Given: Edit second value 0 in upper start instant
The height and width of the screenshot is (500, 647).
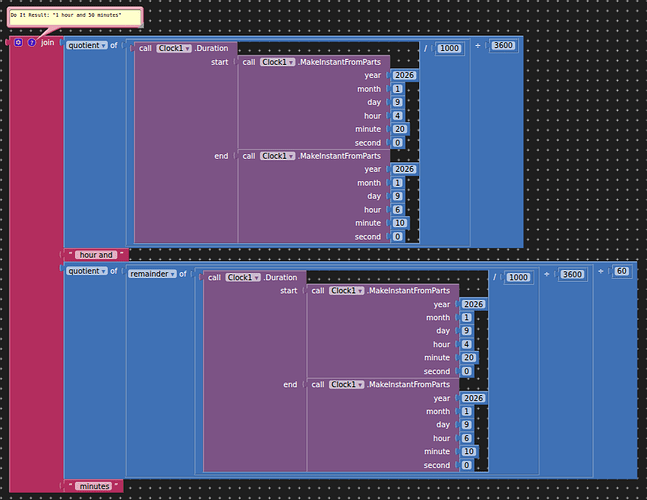Looking at the screenshot, I should coord(397,143).
